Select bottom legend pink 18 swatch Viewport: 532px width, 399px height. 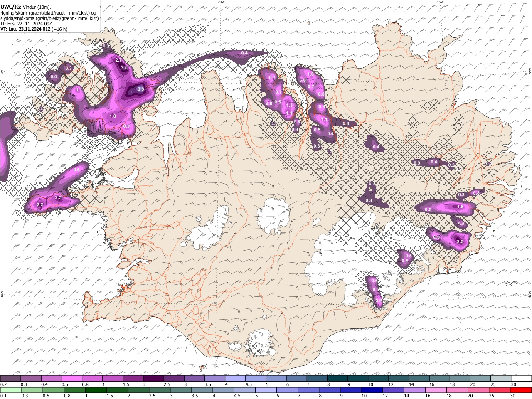pos(458,390)
